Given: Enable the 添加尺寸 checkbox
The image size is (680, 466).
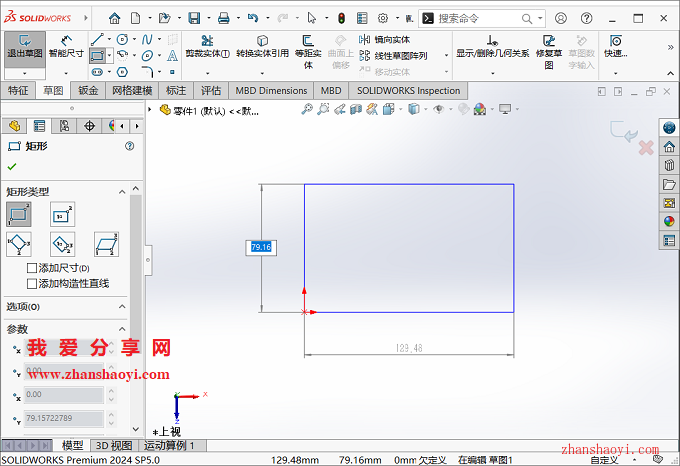Looking at the screenshot, I should pos(32,268).
